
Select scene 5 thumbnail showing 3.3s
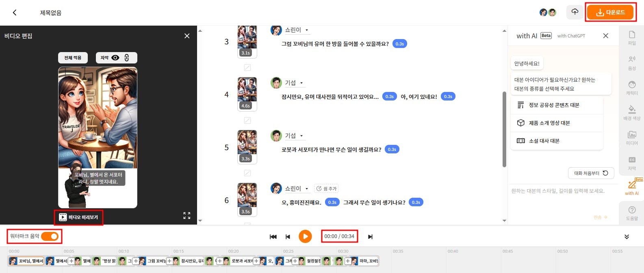click(x=247, y=147)
